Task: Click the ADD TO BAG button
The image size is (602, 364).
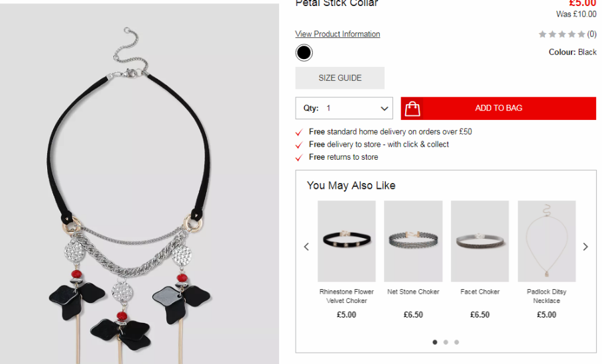Action: coord(499,108)
